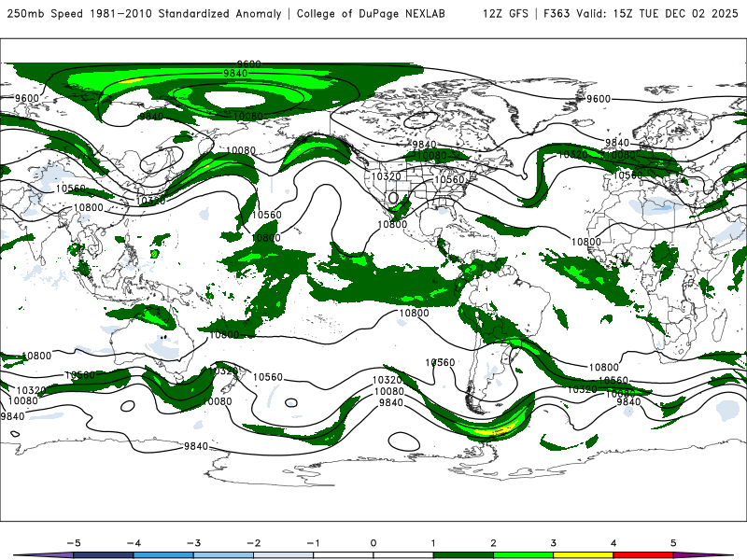Click the 'F363' forecast hour label

(x=557, y=14)
